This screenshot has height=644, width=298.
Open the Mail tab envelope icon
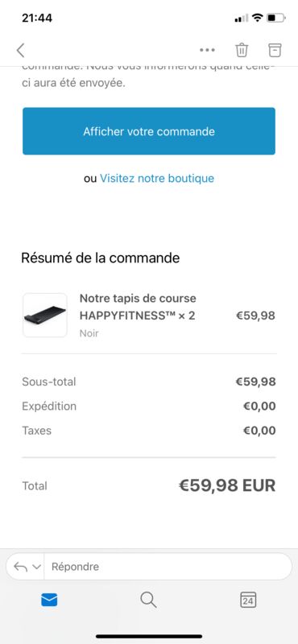tap(49, 600)
